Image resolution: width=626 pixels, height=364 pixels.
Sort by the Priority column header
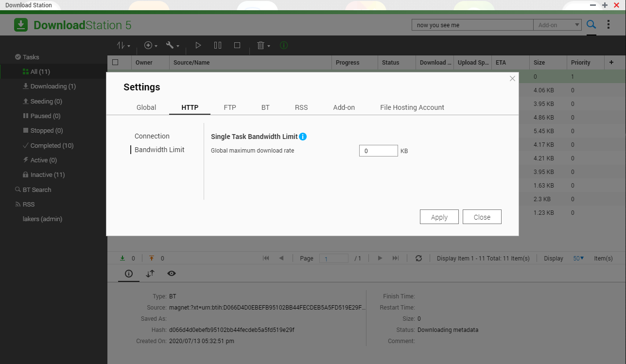[586, 62]
